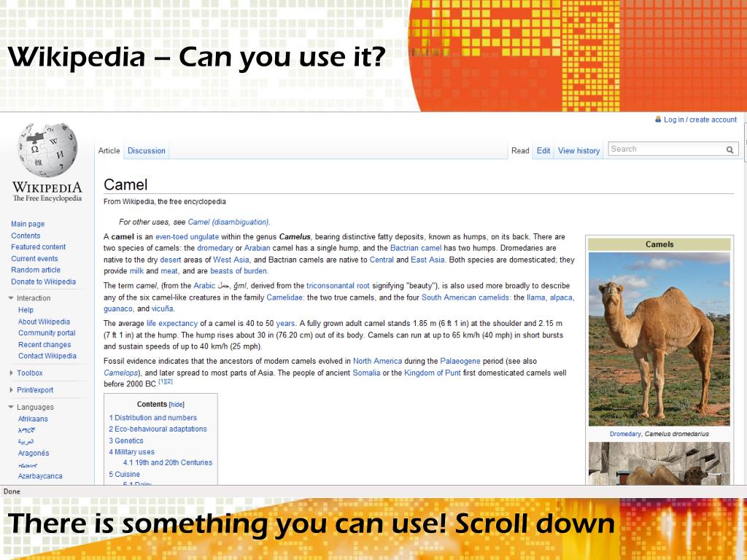Image resolution: width=747 pixels, height=560 pixels.
Task: Jump to 4.1 19th and 20th Centuries
Action: tap(168, 462)
